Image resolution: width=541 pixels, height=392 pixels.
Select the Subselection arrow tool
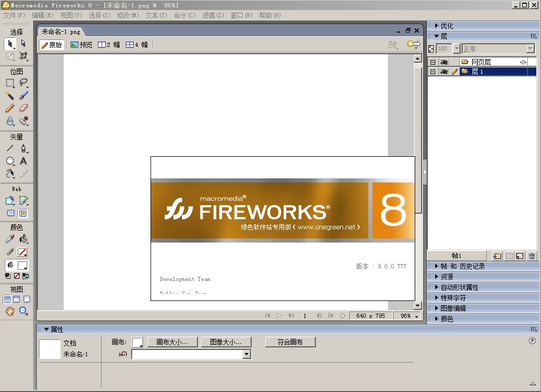pyautogui.click(x=24, y=43)
